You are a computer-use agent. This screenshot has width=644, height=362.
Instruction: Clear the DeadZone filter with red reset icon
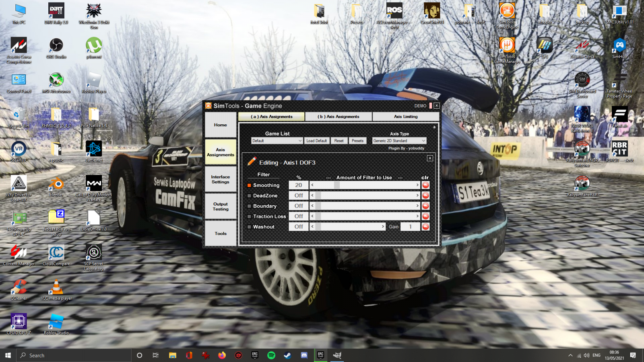click(x=425, y=195)
